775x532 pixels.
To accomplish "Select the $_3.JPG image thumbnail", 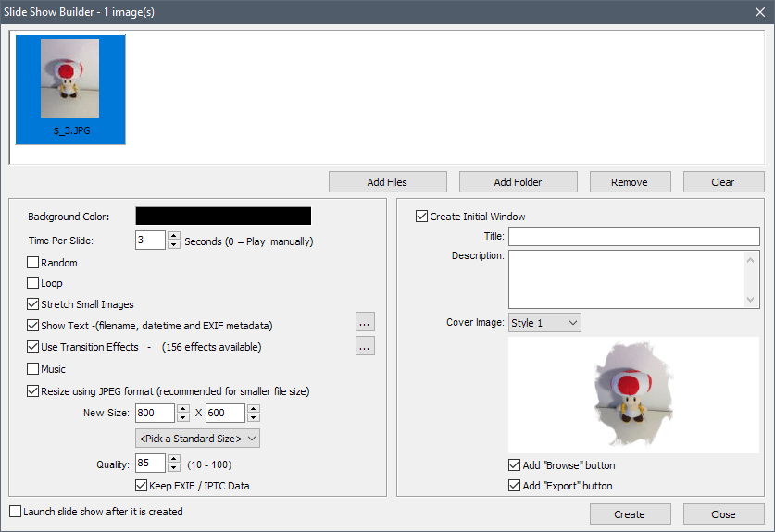I will (70, 90).
